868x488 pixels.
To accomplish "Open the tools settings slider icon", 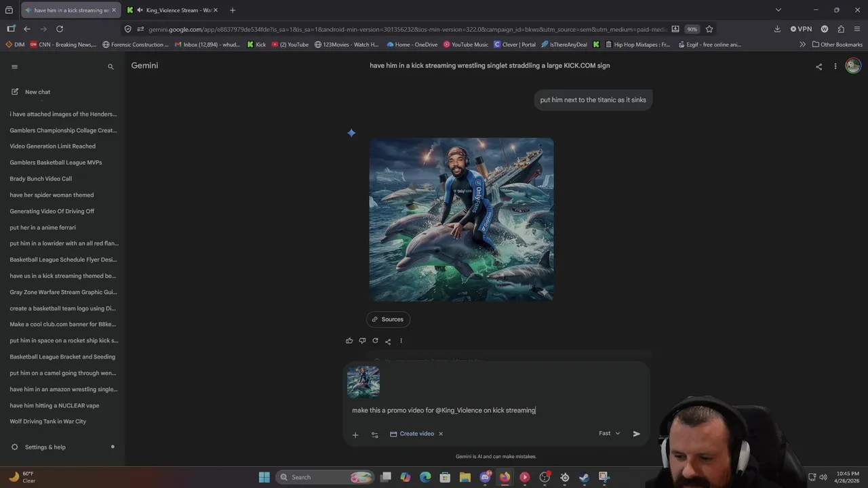I will 374,434.
